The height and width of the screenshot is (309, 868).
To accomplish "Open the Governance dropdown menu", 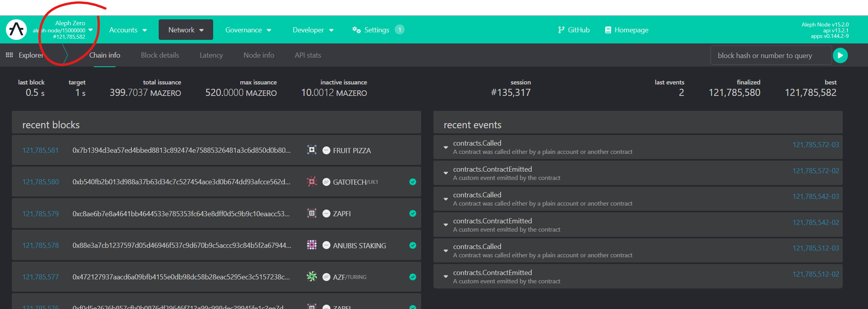I will 248,30.
